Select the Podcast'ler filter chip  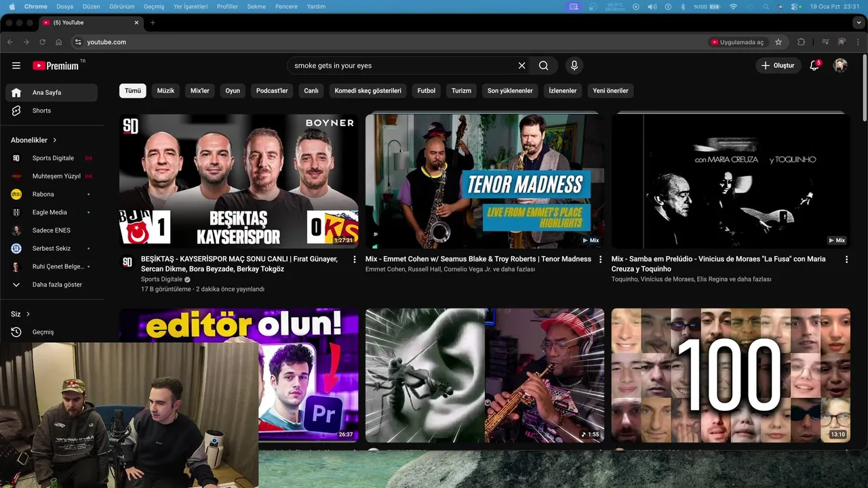tap(272, 91)
